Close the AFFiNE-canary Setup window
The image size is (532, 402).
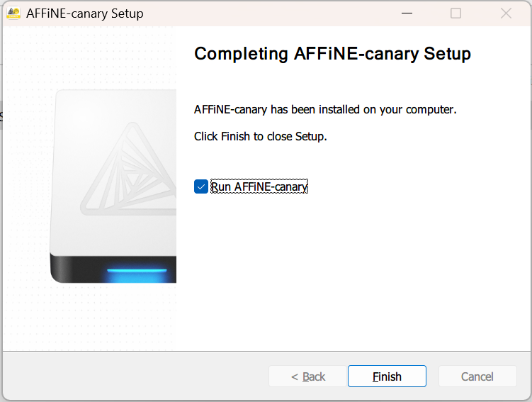[506, 13]
